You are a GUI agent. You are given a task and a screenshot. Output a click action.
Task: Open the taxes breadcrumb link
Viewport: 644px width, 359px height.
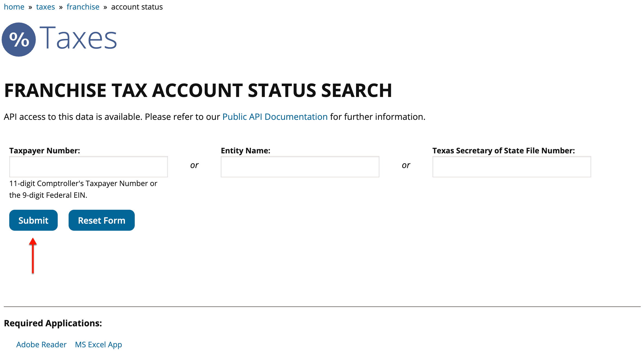45,7
